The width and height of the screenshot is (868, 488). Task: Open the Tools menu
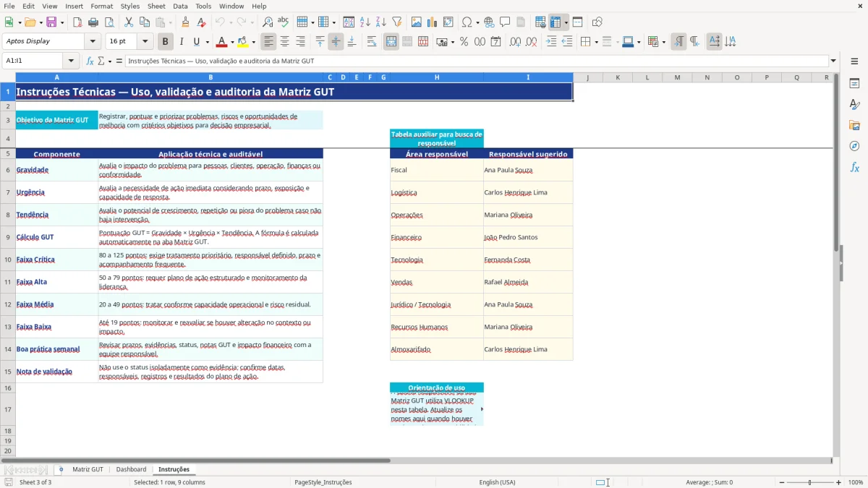click(203, 6)
